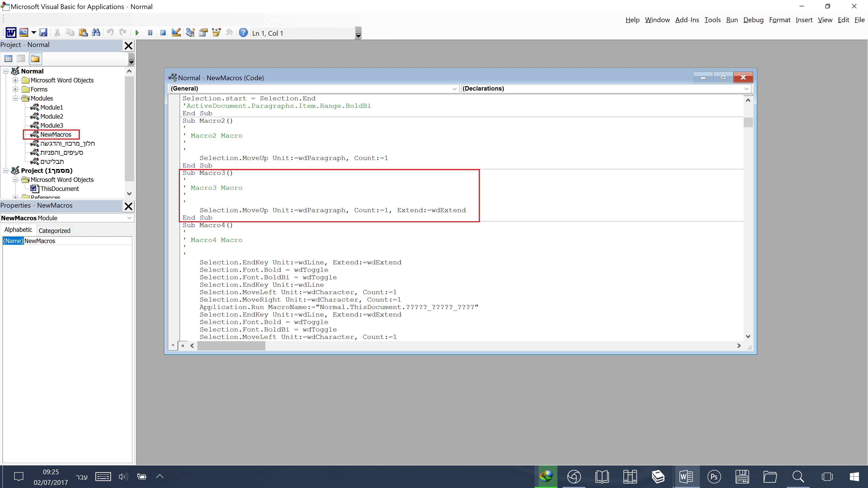Open the Debug menu

(x=753, y=20)
